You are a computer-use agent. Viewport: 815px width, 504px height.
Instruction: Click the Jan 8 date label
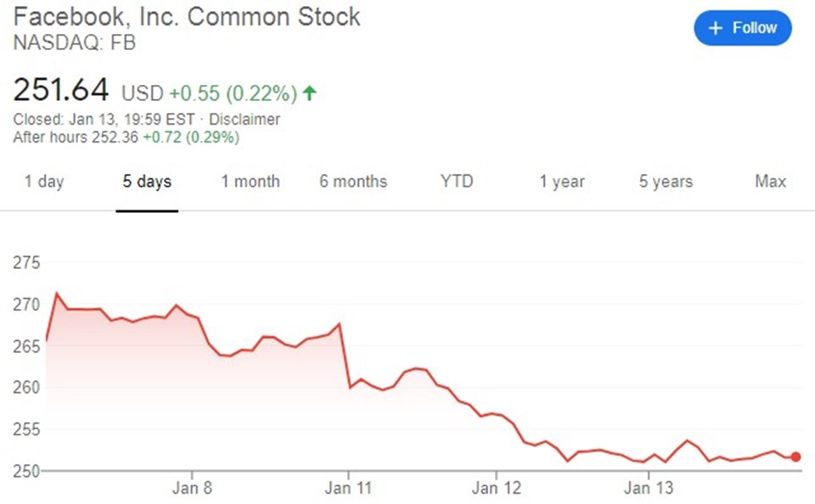194,488
